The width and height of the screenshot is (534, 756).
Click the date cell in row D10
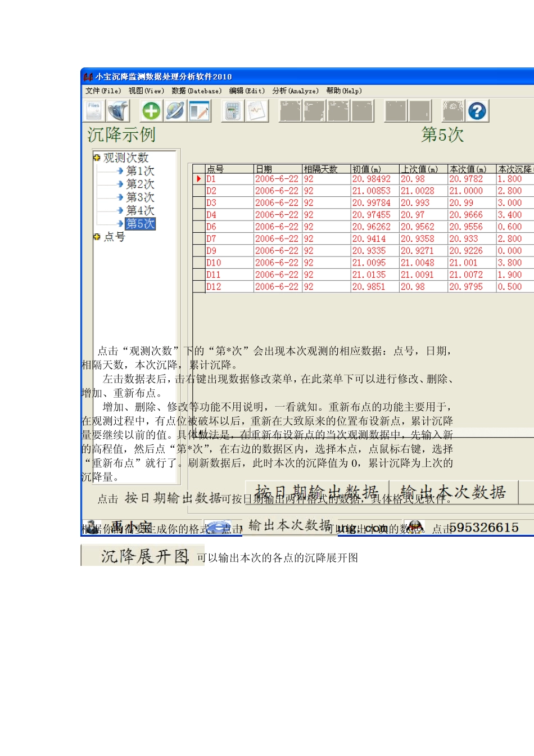(x=278, y=263)
